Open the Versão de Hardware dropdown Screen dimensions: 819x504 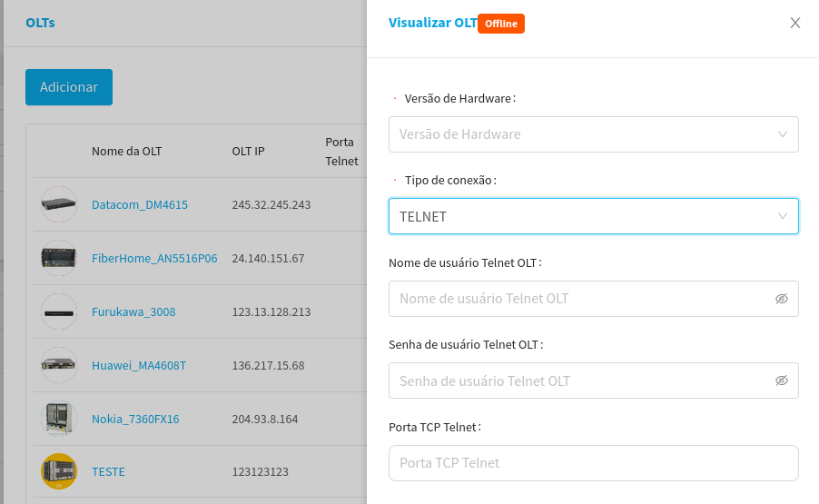click(593, 134)
